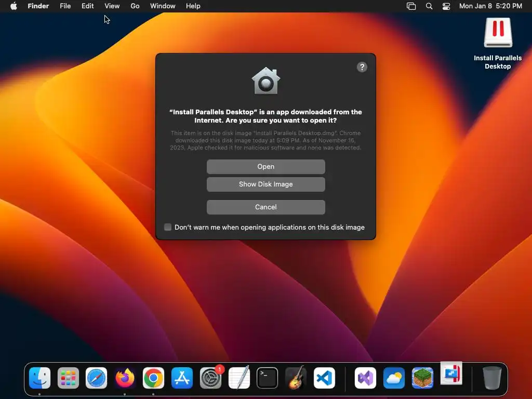The height and width of the screenshot is (399, 532).
Task: Click the date and time in menu bar
Action: (x=490, y=6)
